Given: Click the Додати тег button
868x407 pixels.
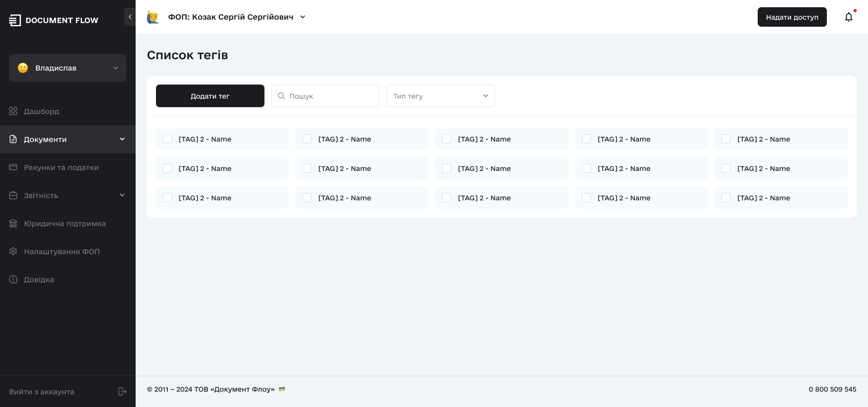Looking at the screenshot, I should click(210, 96).
